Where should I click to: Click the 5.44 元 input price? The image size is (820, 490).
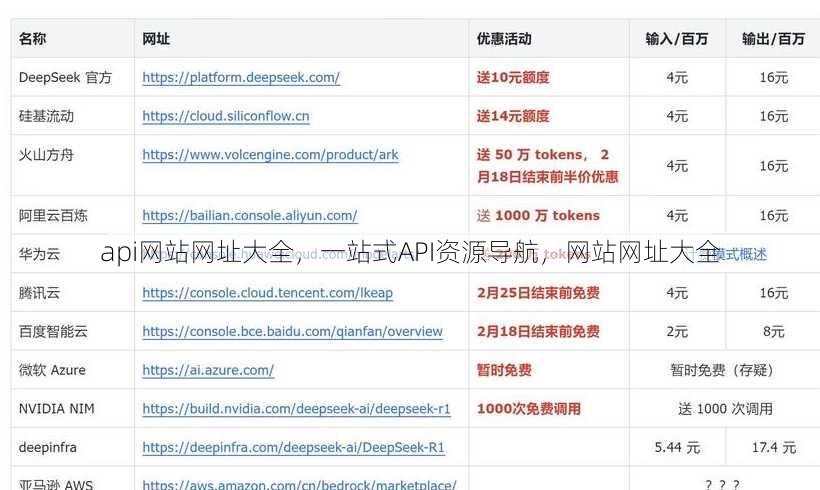point(677,448)
